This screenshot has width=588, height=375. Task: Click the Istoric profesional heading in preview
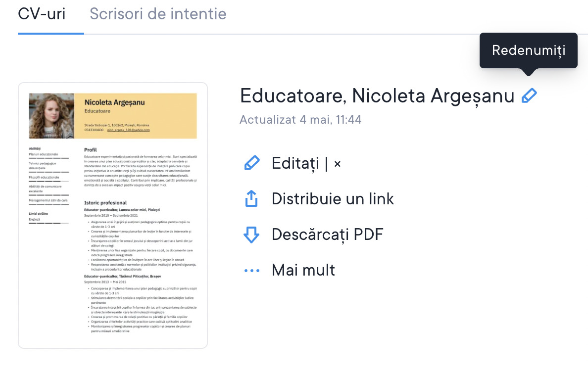pos(105,202)
